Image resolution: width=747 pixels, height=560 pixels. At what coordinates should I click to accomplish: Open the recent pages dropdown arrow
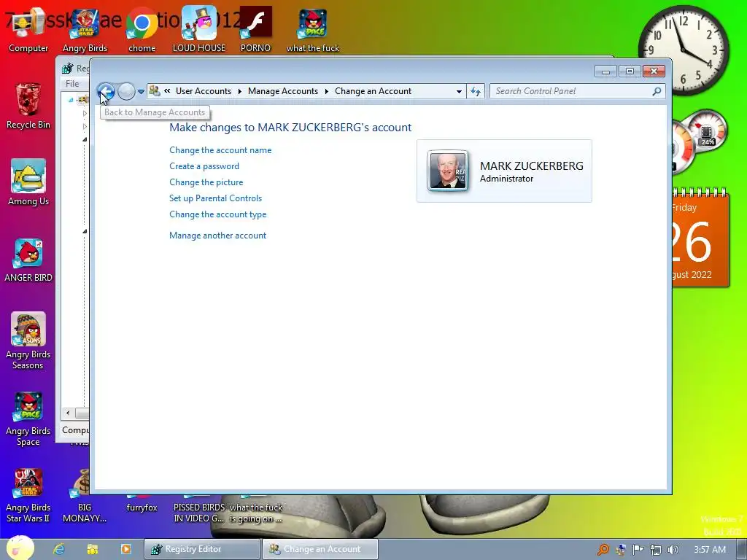click(x=141, y=91)
